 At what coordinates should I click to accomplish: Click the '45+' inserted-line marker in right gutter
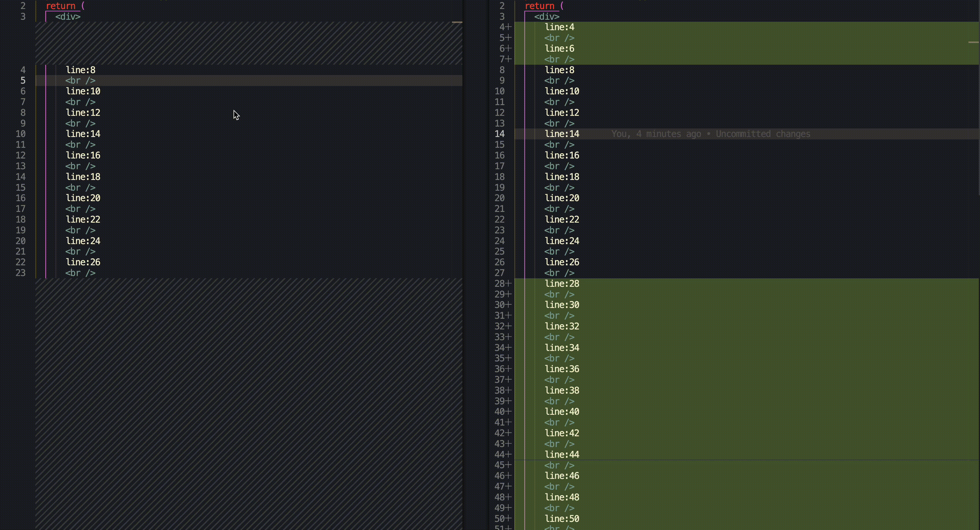click(x=503, y=465)
